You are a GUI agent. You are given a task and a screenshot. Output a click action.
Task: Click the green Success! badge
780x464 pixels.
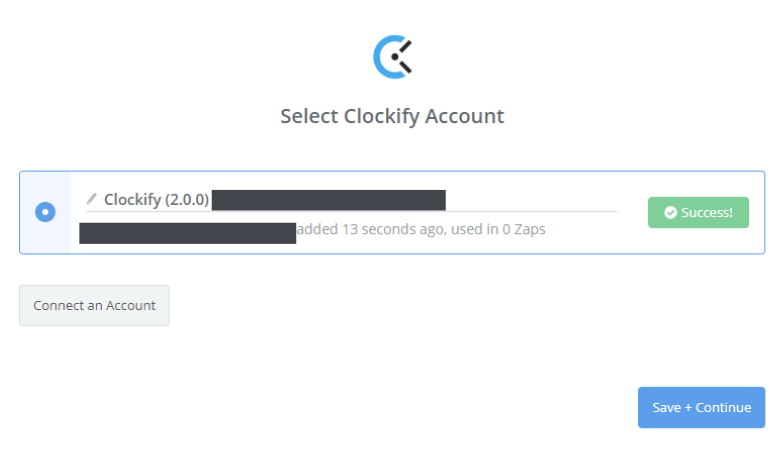pyautogui.click(x=698, y=212)
